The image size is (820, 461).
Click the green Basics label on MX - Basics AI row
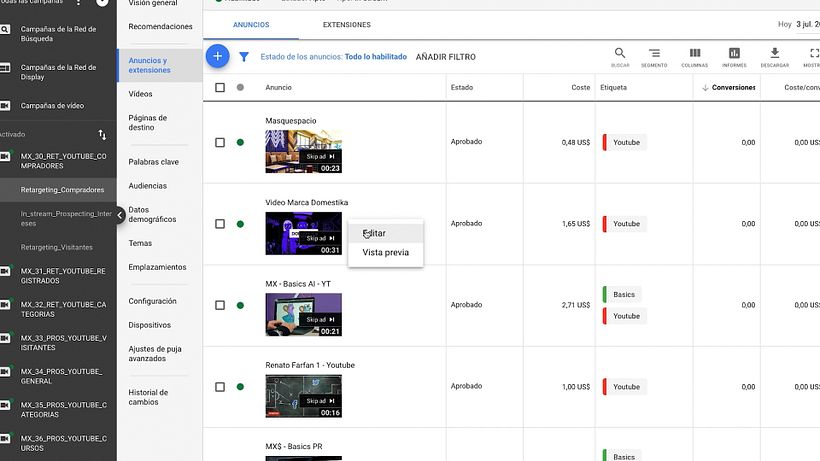click(622, 294)
